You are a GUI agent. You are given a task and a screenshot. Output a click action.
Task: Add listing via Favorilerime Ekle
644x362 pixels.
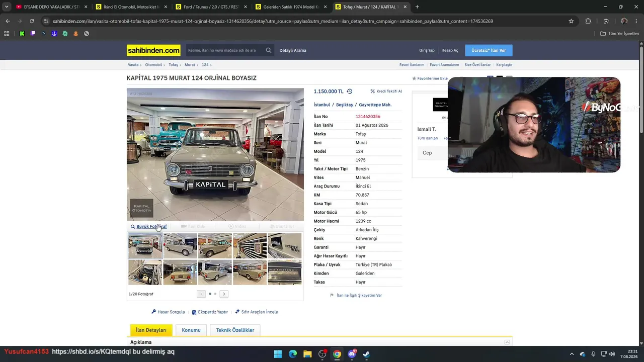pyautogui.click(x=430, y=78)
